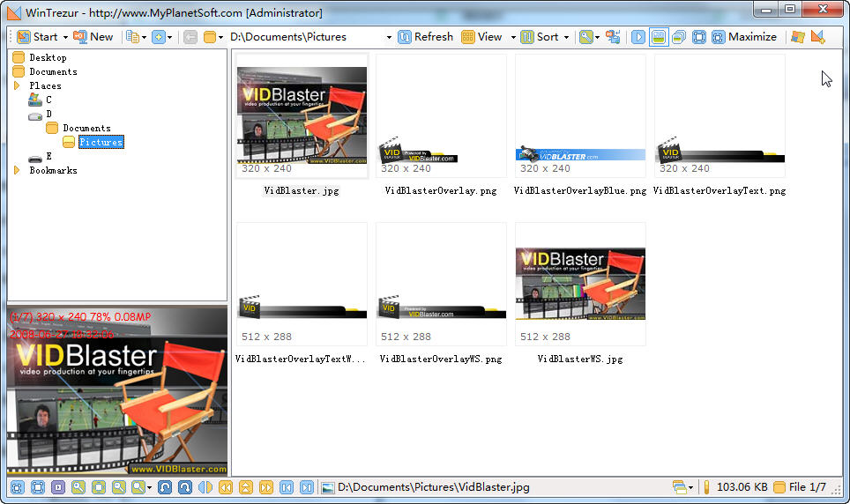This screenshot has height=504, width=850.
Task: Click the orange up-level arrows icon
Action: pos(246,487)
